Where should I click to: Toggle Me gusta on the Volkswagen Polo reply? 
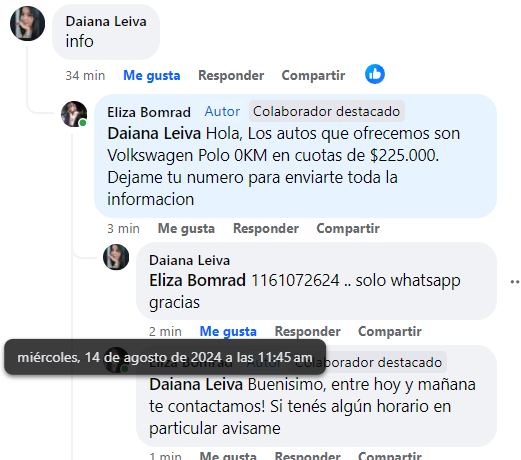click(x=186, y=229)
